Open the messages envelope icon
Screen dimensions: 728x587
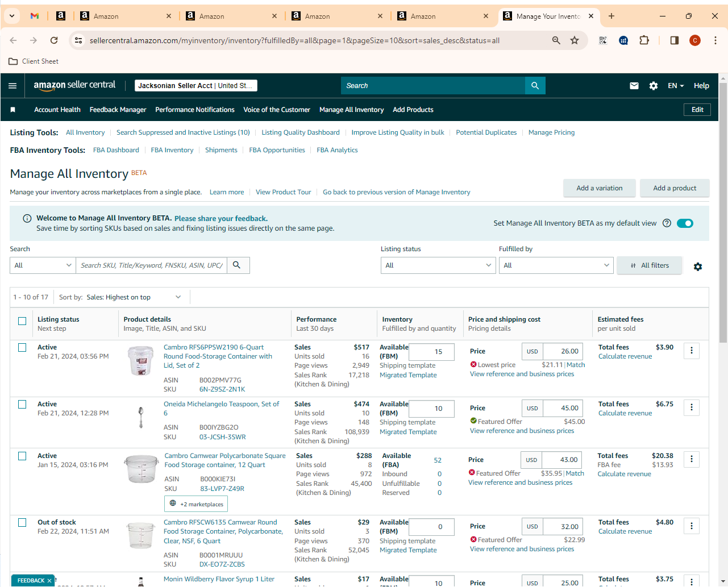point(634,86)
